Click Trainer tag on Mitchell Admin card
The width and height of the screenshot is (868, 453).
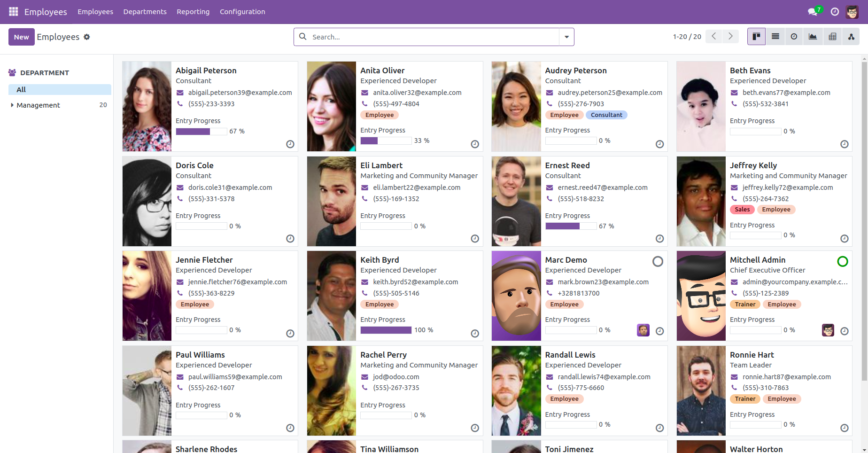coord(745,305)
